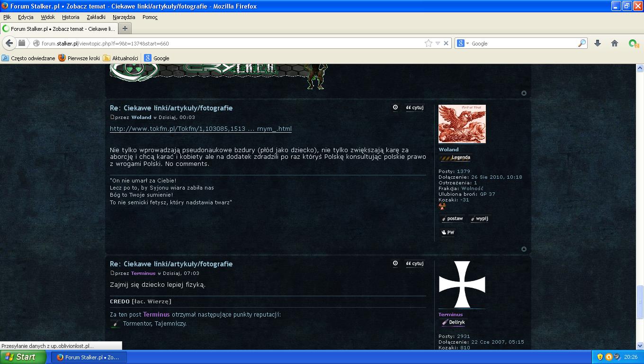Click the yellow shield tray icon
This screenshot has width=644, height=364.
(600, 357)
